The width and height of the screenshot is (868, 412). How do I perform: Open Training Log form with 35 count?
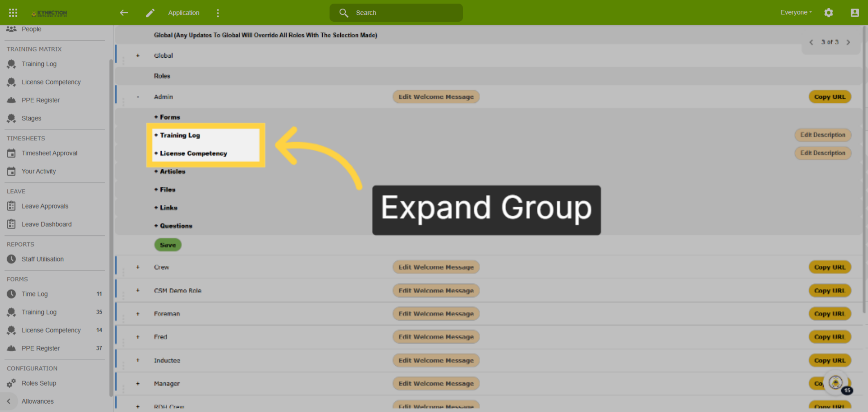pyautogui.click(x=39, y=312)
